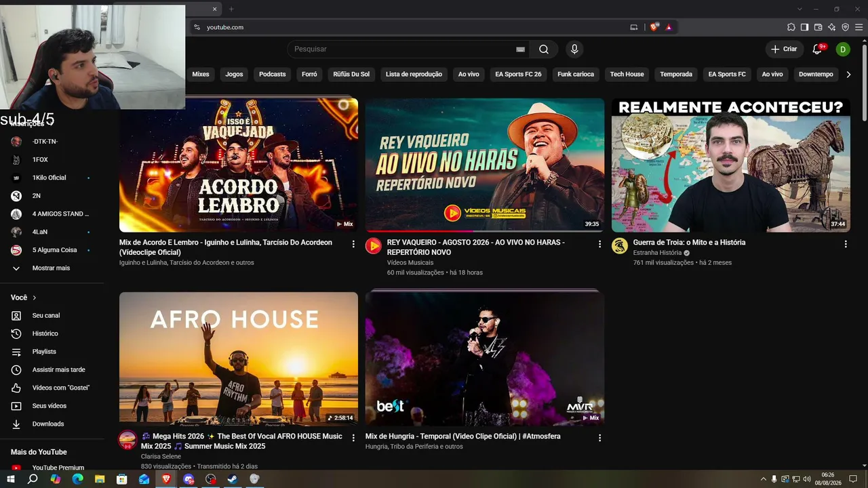Screen dimensions: 868x488
Task: Select the Rüfüs Du Sol filter chip
Action: pyautogui.click(x=351, y=74)
